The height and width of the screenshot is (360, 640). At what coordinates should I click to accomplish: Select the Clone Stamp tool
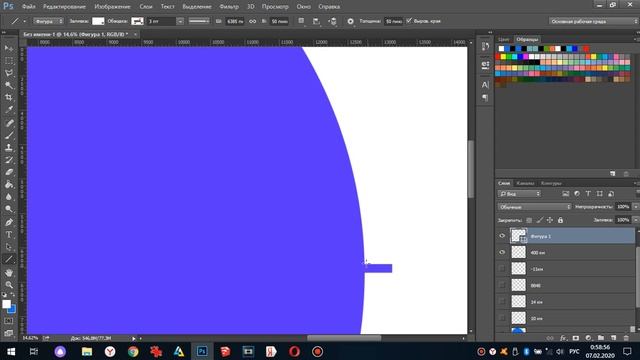tap(9, 147)
